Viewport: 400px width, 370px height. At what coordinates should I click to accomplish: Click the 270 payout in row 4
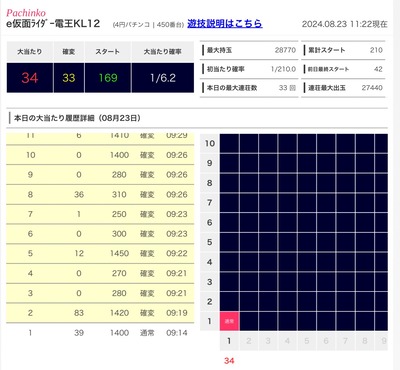[119, 273]
